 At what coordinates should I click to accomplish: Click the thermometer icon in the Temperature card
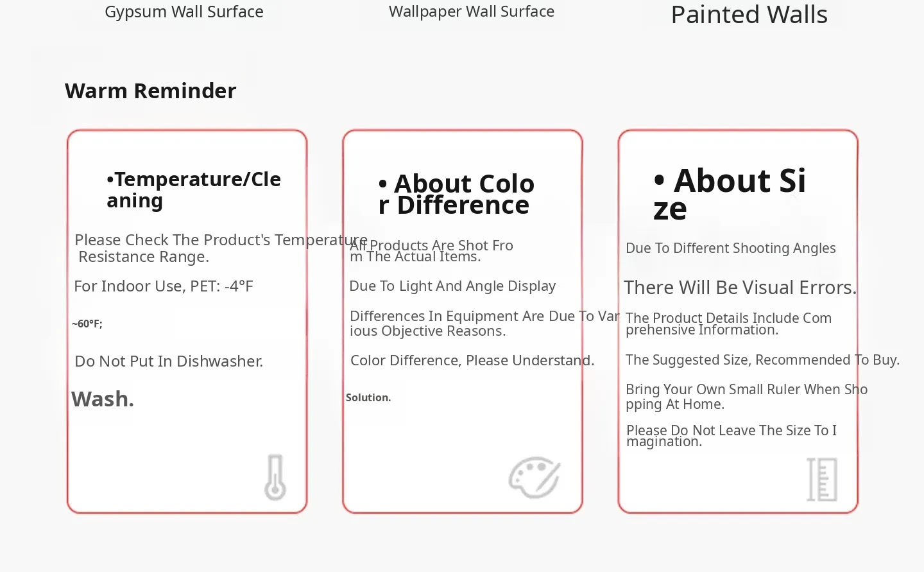[x=275, y=478]
